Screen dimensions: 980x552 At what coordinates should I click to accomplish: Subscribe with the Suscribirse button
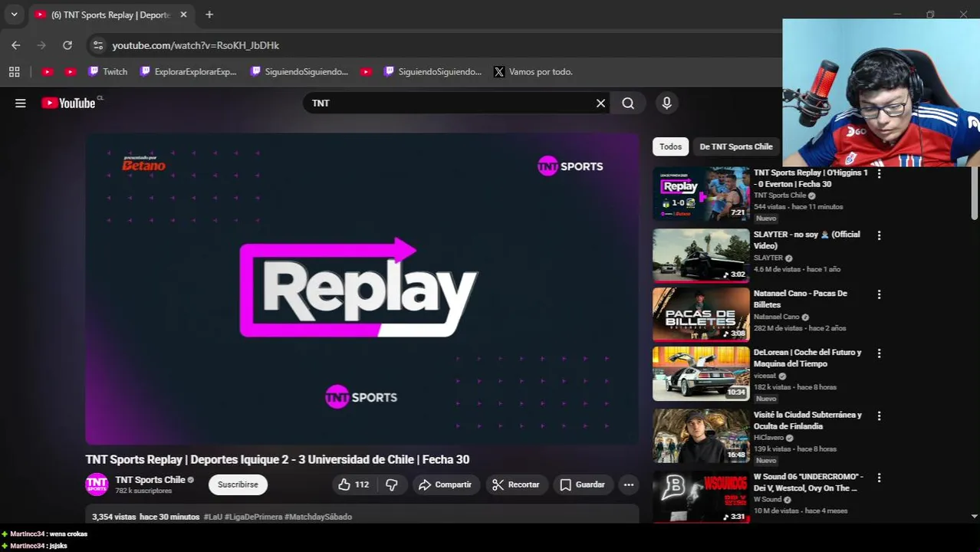[x=238, y=485]
